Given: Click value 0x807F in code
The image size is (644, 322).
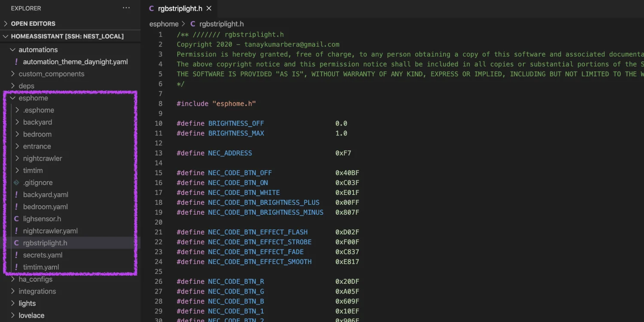Looking at the screenshot, I should [347, 212].
